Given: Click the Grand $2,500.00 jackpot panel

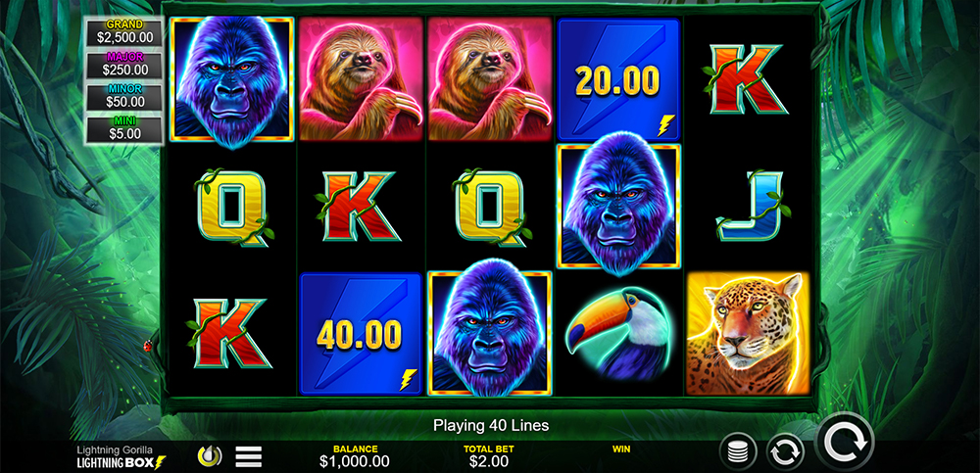Looking at the screenshot, I should (x=125, y=32).
